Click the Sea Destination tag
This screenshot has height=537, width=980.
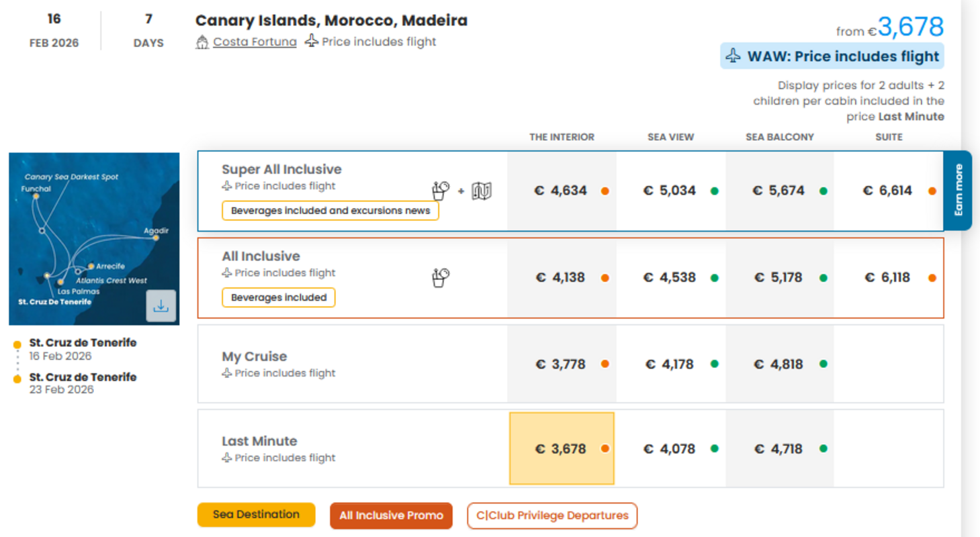(256, 515)
